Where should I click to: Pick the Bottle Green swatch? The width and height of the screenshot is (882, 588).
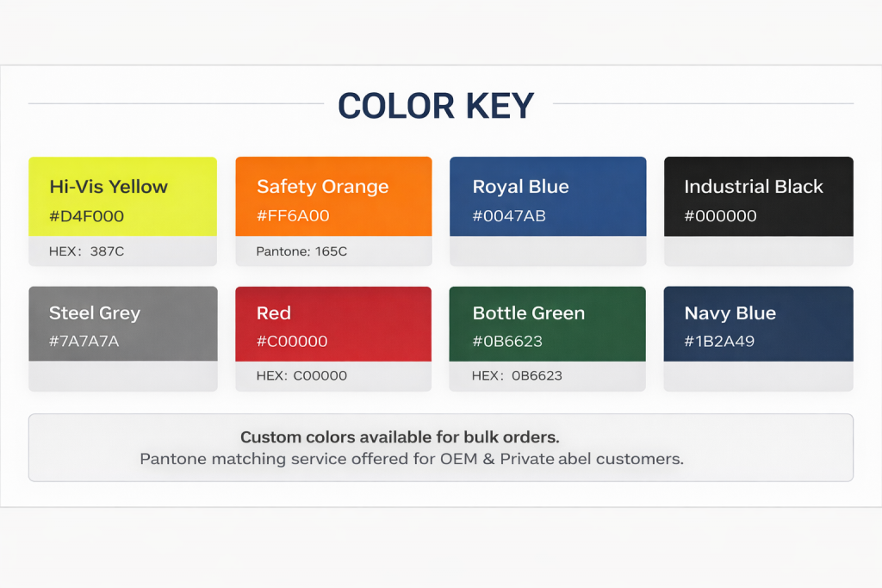coord(548,324)
